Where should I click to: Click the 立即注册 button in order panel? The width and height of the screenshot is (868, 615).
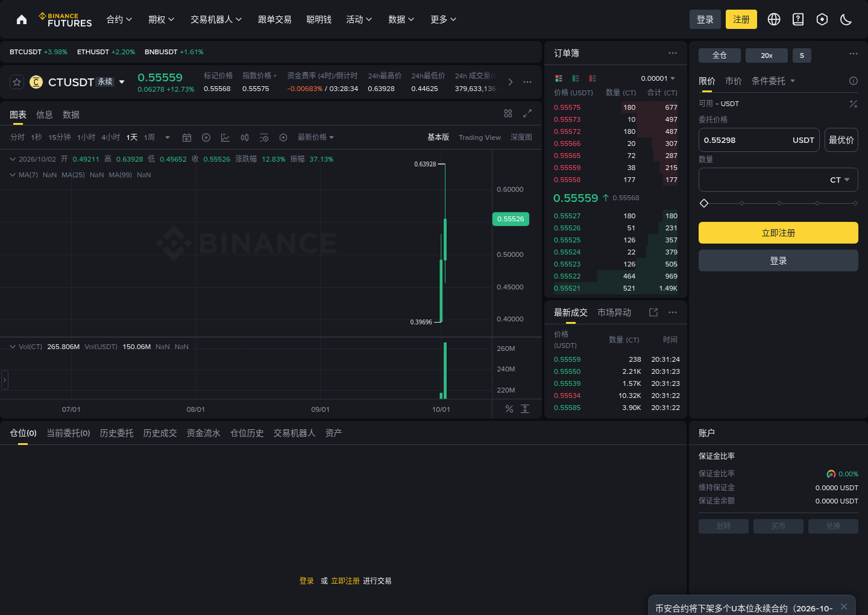click(778, 233)
